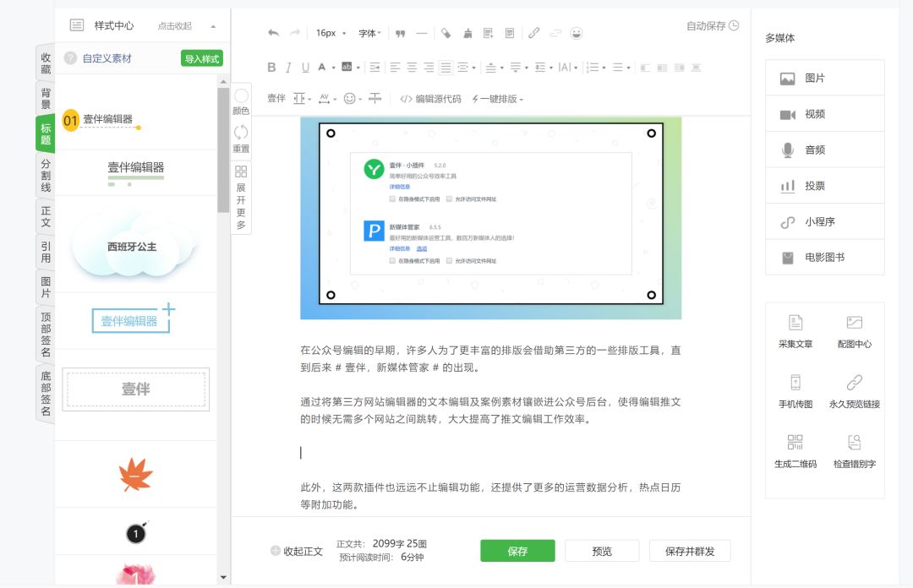The height and width of the screenshot is (588, 913).
Task: Click the green 保存 button
Action: [517, 551]
